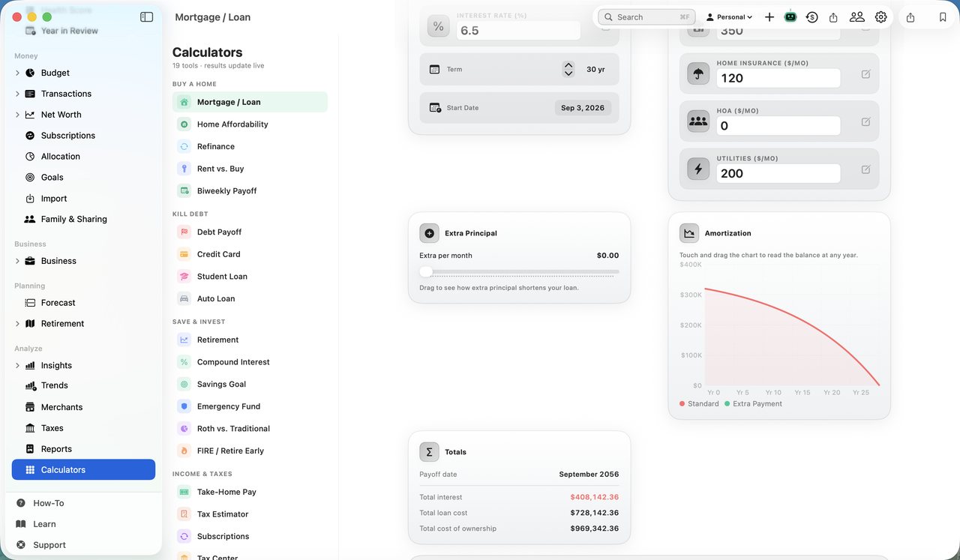Select Roth vs. Traditional calculator
The image size is (960, 560).
(x=250, y=428)
